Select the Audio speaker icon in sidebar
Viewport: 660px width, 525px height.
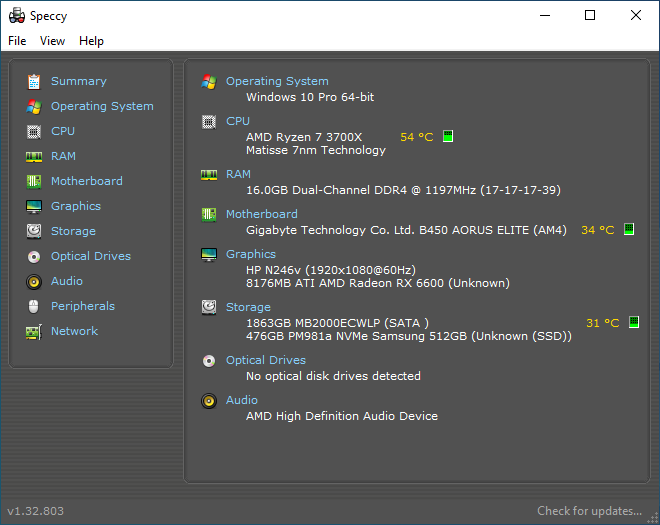tap(34, 282)
